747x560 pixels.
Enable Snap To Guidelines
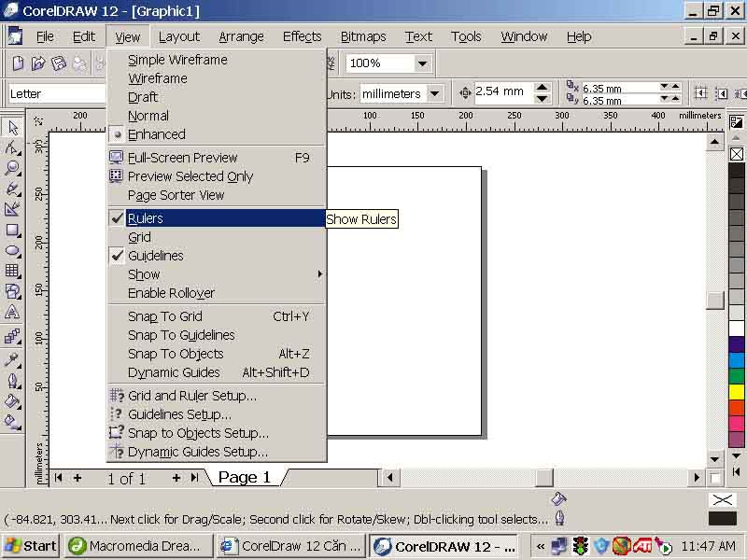(x=218, y=335)
